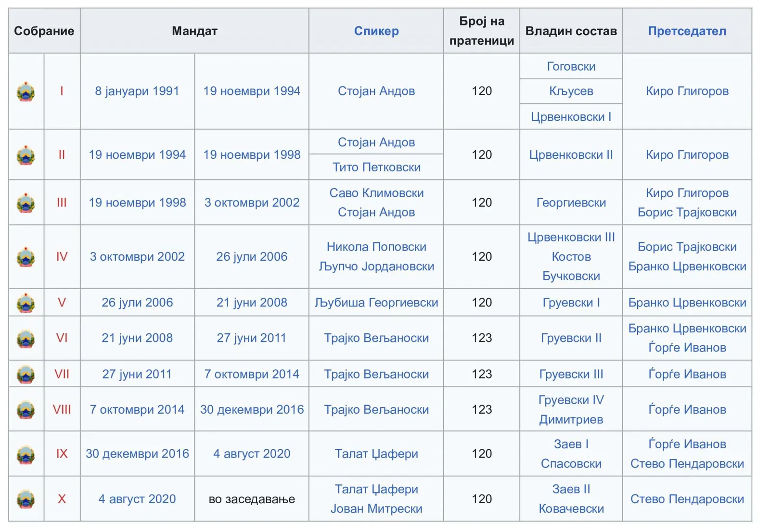770x532 pixels.
Task: Click the emblem icon beside assembly III
Action: click(26, 203)
